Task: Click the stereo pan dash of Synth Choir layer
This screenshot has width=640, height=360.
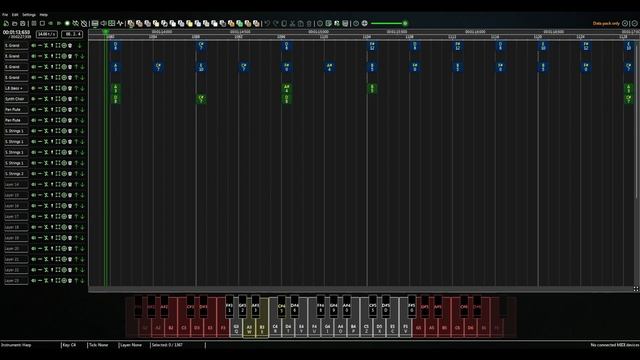Action: [x=40, y=99]
